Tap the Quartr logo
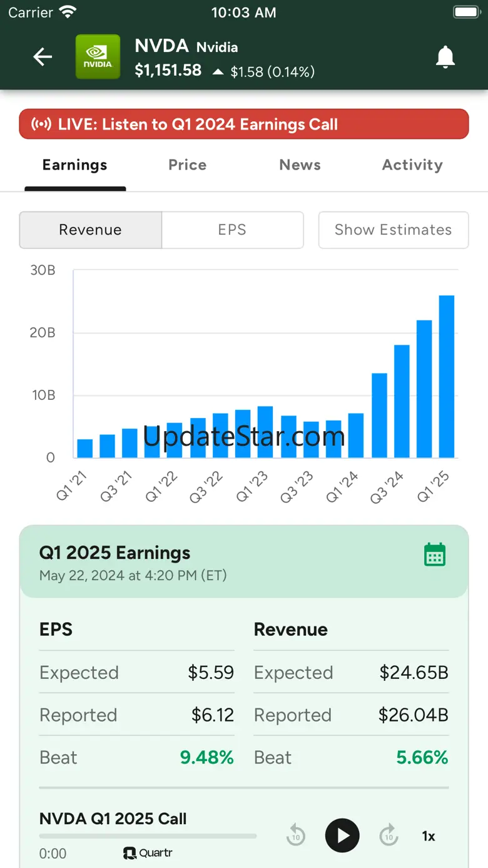The height and width of the screenshot is (868, 488). click(148, 853)
